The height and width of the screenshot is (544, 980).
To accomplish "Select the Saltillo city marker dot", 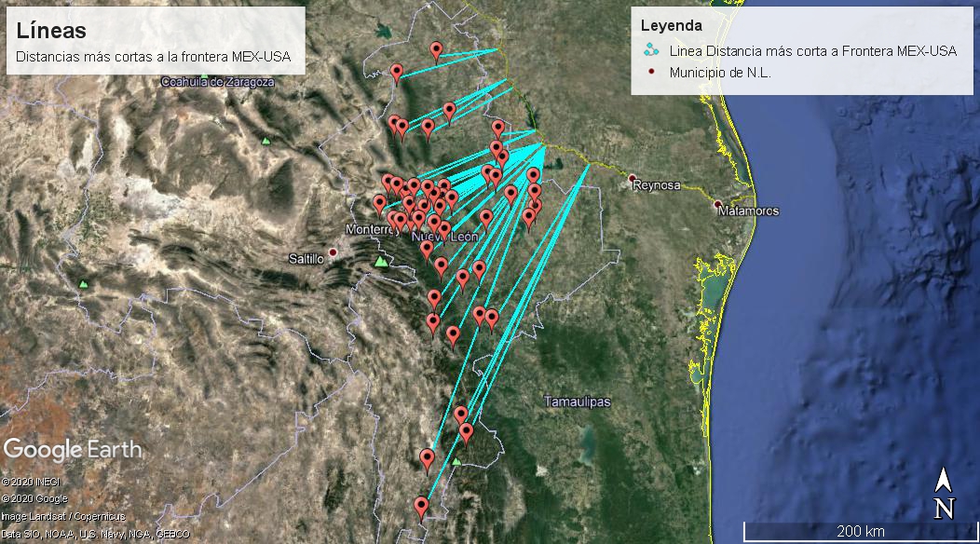I will pyautogui.click(x=333, y=252).
